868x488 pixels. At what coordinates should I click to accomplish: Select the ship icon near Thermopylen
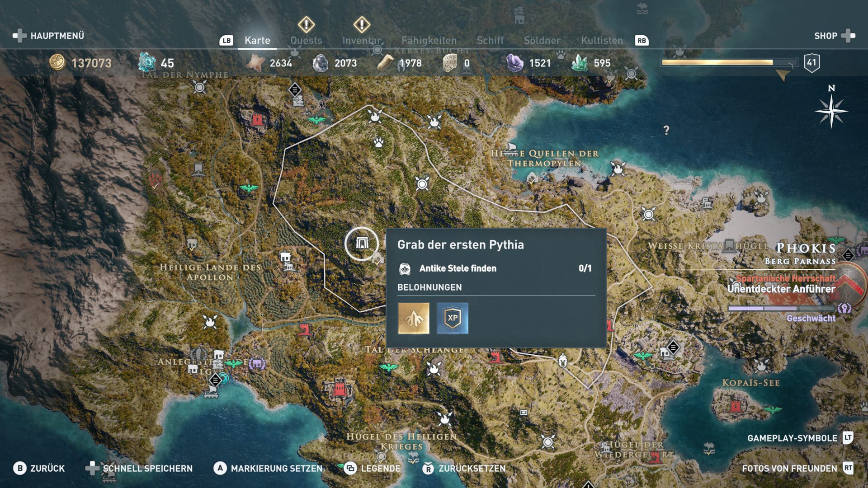point(511,148)
